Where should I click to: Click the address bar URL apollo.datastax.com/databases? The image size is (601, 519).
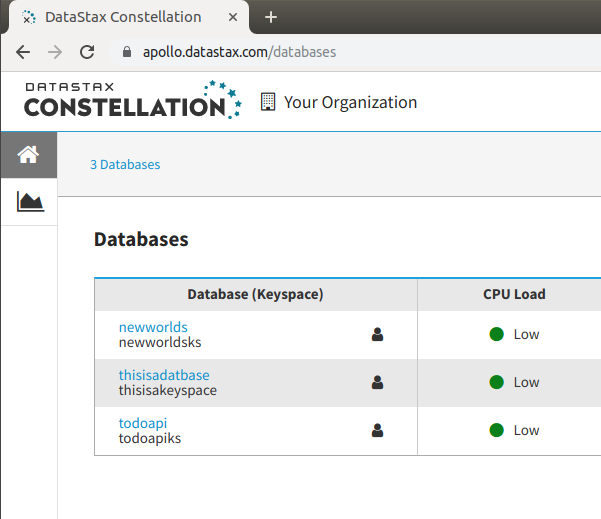[x=239, y=52]
